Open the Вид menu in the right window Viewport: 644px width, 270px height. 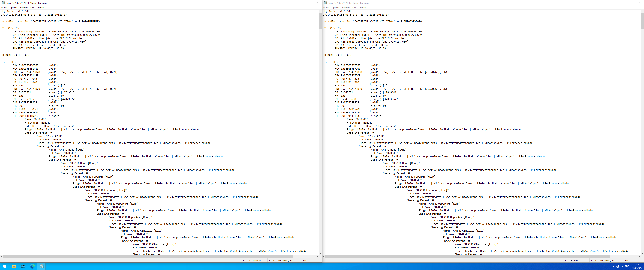coord(354,8)
